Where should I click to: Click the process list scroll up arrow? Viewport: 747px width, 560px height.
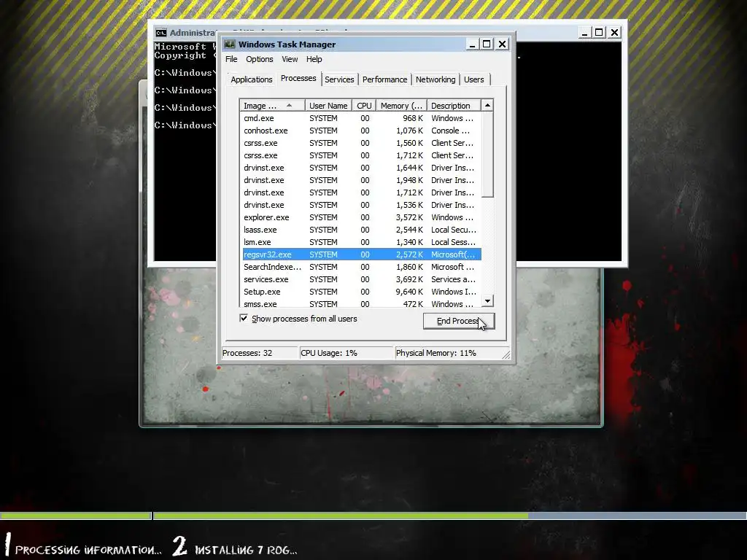[487, 105]
